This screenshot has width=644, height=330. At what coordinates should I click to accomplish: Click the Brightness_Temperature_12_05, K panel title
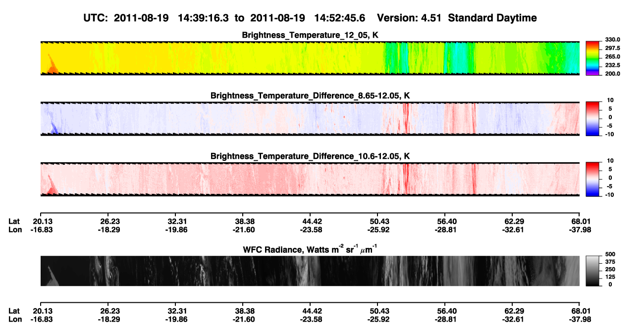pos(310,35)
